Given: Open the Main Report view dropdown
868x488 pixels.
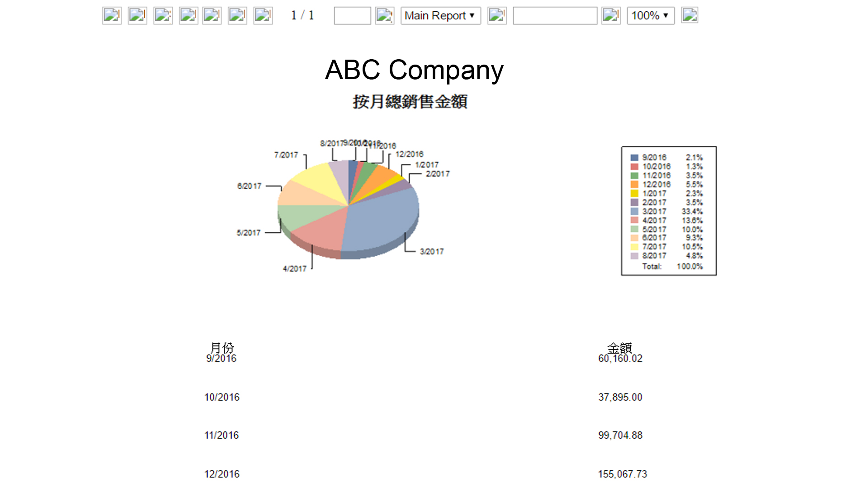Looking at the screenshot, I should point(440,15).
